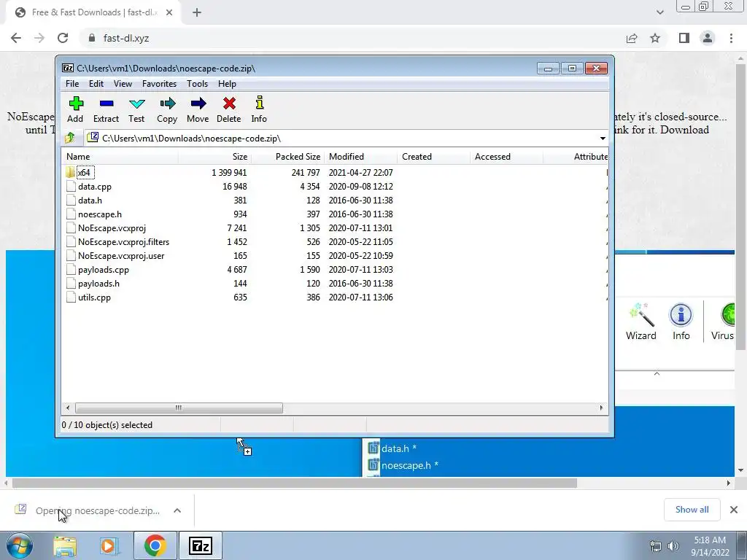Open Windows Media Player from taskbar

(x=109, y=545)
